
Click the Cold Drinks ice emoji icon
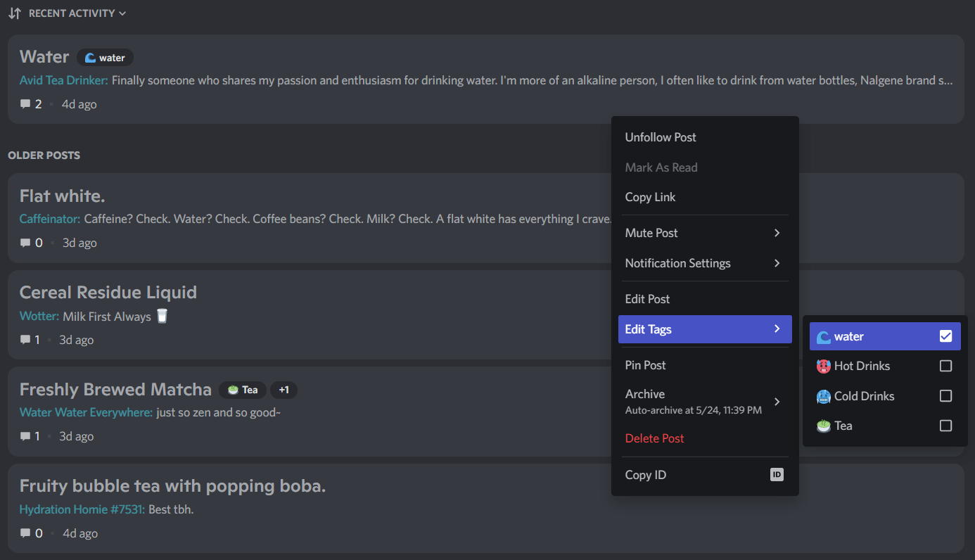click(x=823, y=396)
